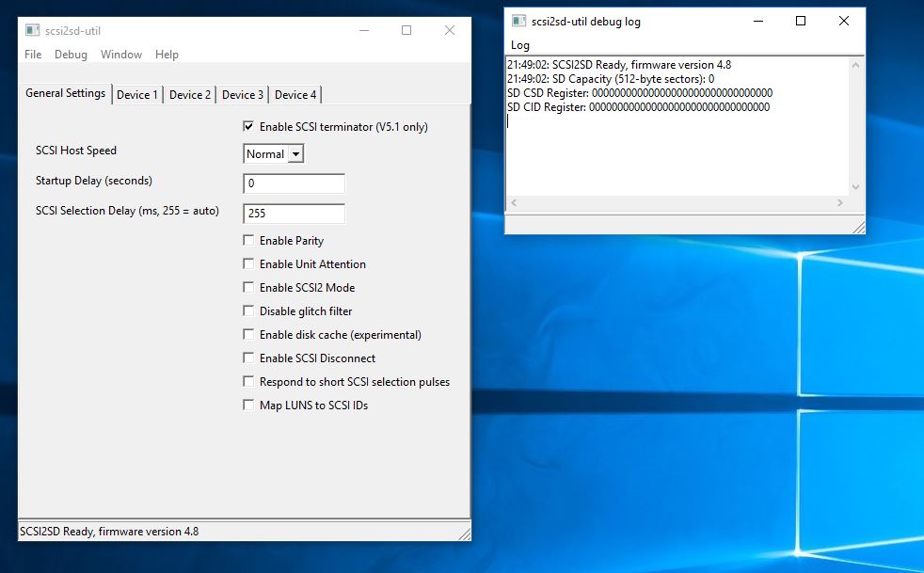Image resolution: width=924 pixels, height=573 pixels.
Task: Maximize the debug log window
Action: coord(801,22)
